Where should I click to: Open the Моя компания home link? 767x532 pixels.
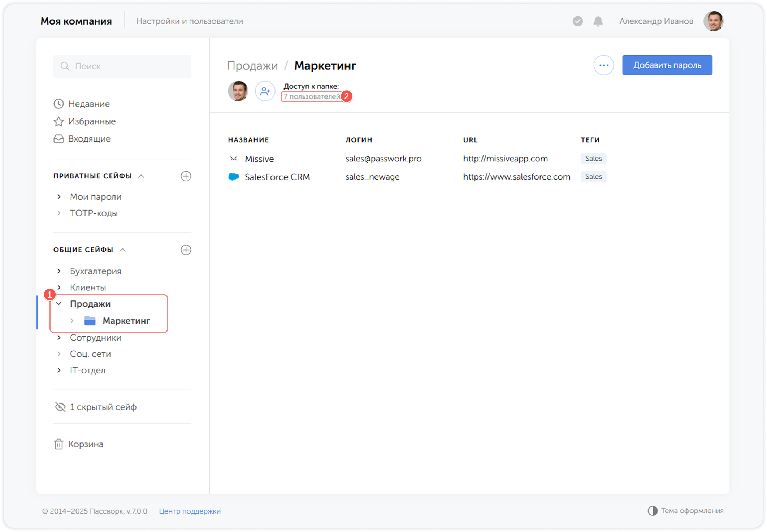point(76,21)
